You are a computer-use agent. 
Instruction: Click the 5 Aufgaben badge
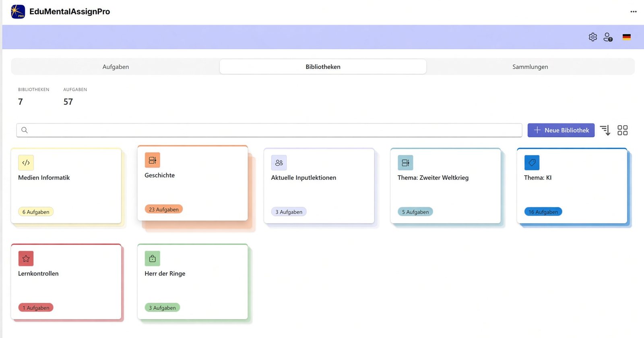[415, 212]
